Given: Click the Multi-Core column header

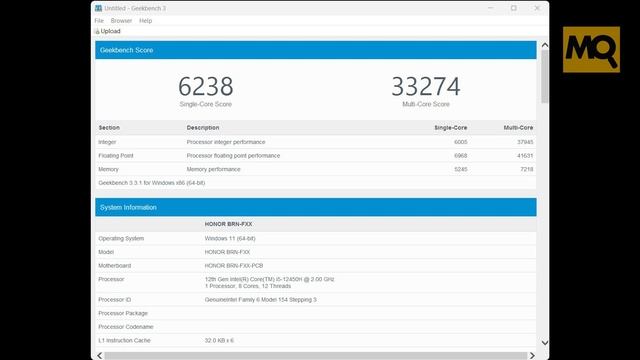Looking at the screenshot, I should point(518,128).
